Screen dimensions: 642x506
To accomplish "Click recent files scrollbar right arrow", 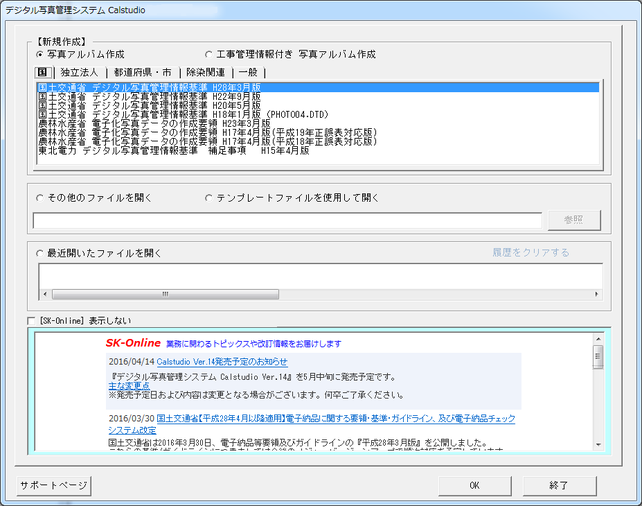I will pos(597,294).
